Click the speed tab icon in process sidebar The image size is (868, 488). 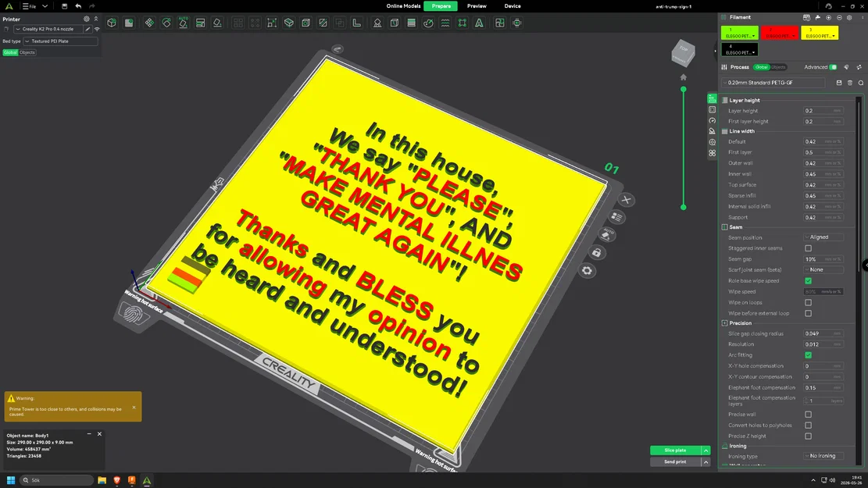712,120
